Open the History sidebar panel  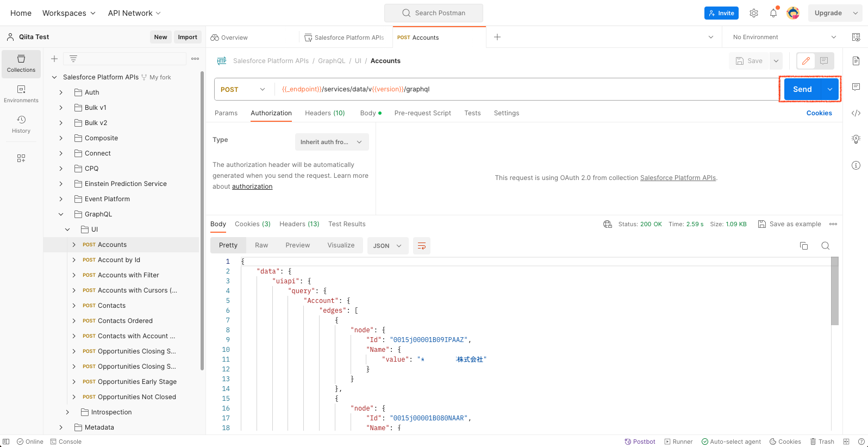tap(21, 125)
